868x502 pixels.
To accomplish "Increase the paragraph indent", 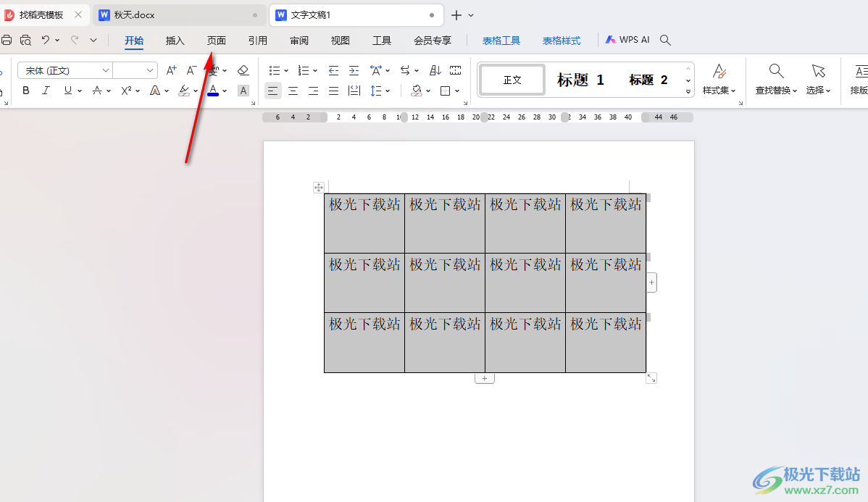I will tap(354, 70).
